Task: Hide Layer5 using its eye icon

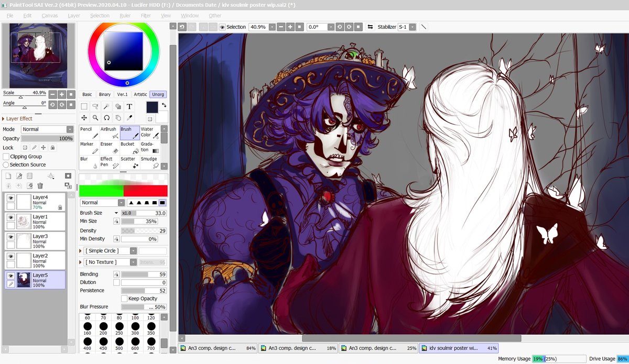Action: point(10,276)
